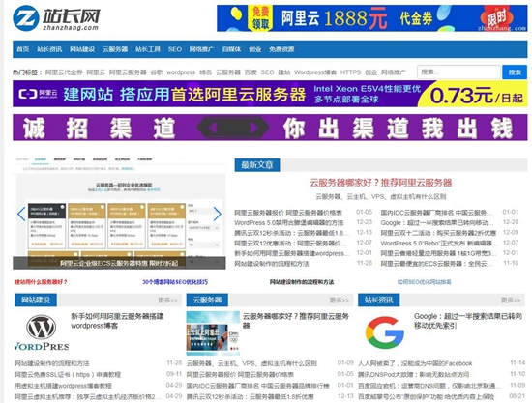This screenshot has width=532, height=403.
Task: Open 站长资讯 in the navigation bar
Action: coord(49,49)
